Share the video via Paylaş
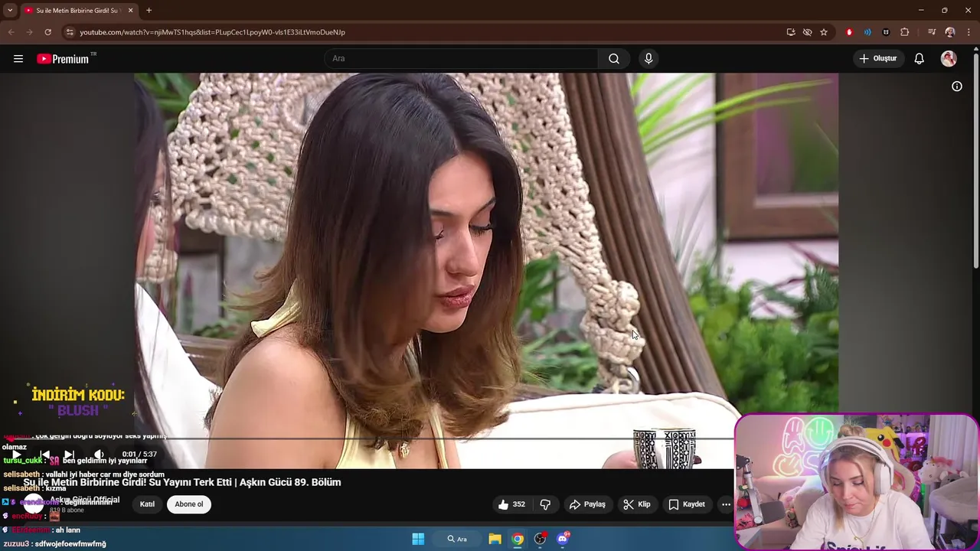The image size is (980, 551). coord(587,504)
